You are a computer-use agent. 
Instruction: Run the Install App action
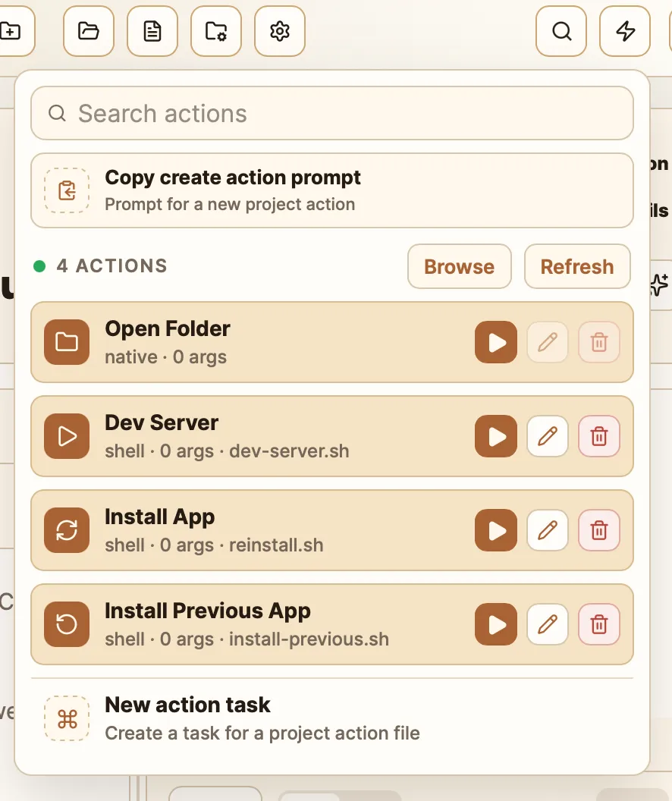coord(496,530)
